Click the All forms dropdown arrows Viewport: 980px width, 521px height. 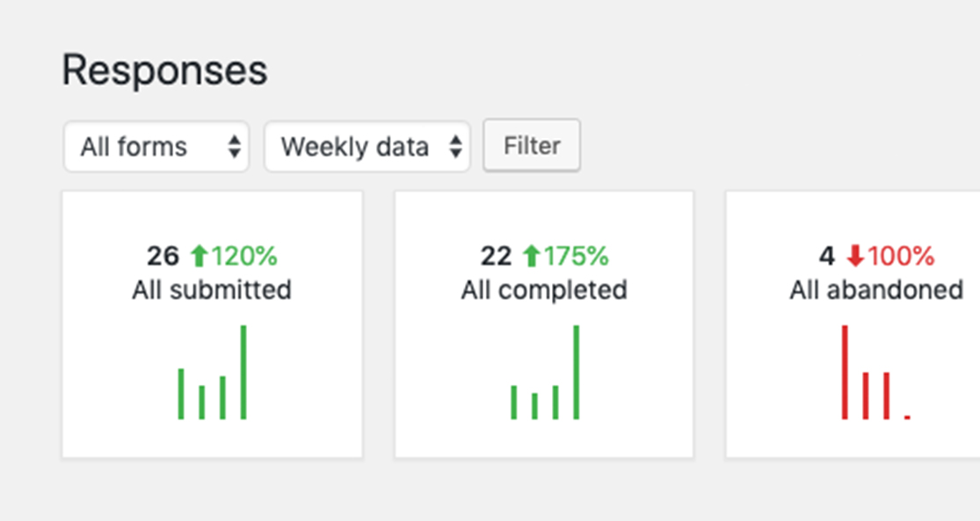coord(234,147)
